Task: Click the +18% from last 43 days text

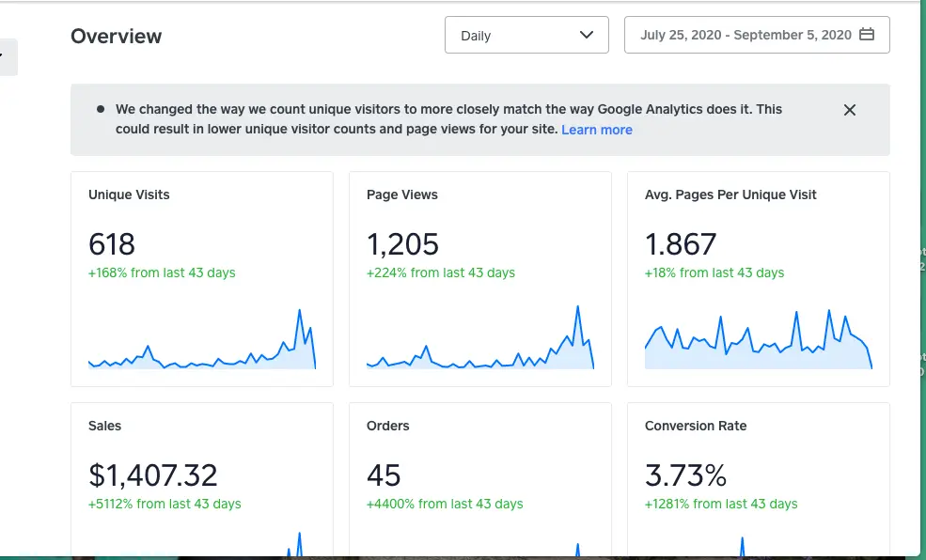Action: point(714,272)
